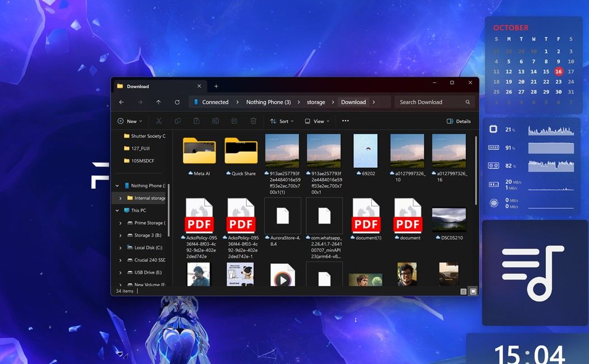
Task: Click the Paste clipboard icon
Action: click(197, 121)
